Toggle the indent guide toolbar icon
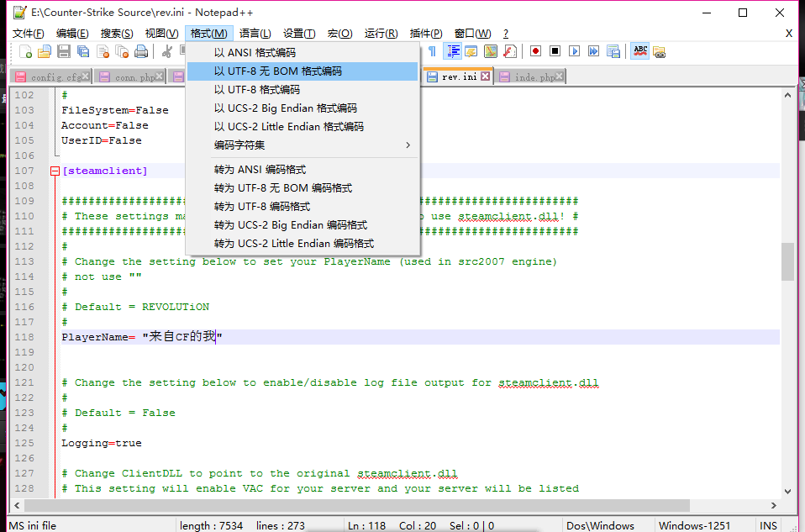805x532 pixels. point(453,51)
